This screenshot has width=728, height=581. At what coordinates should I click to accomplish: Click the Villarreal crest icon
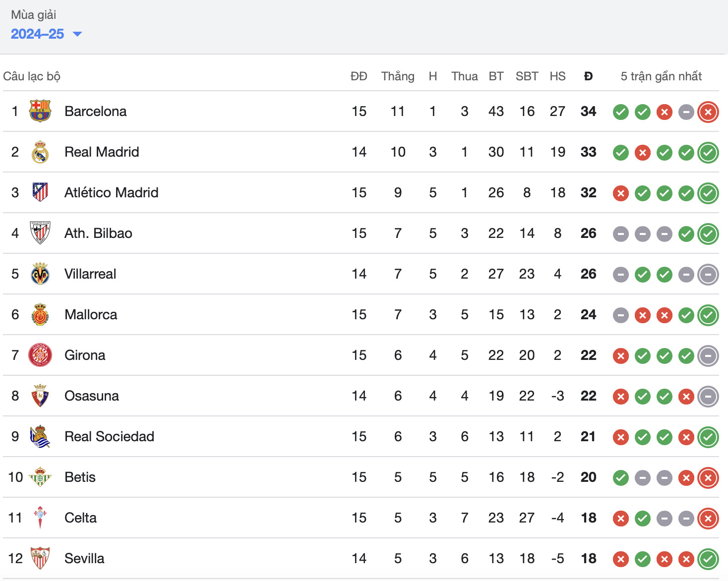[40, 274]
